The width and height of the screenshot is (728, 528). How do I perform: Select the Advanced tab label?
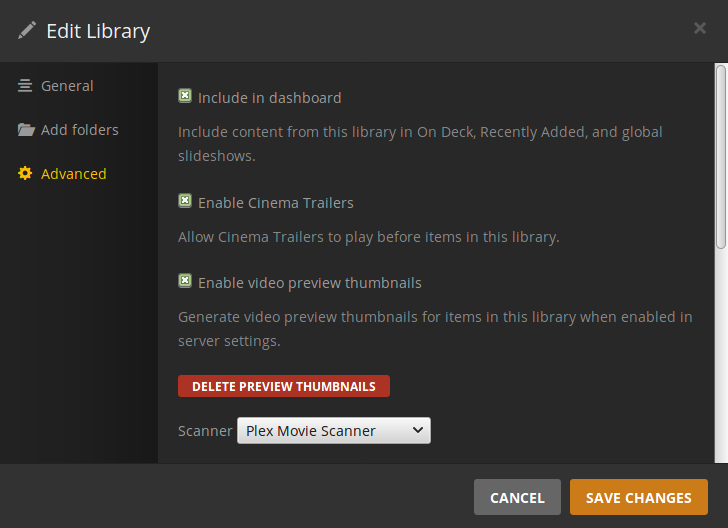73,174
